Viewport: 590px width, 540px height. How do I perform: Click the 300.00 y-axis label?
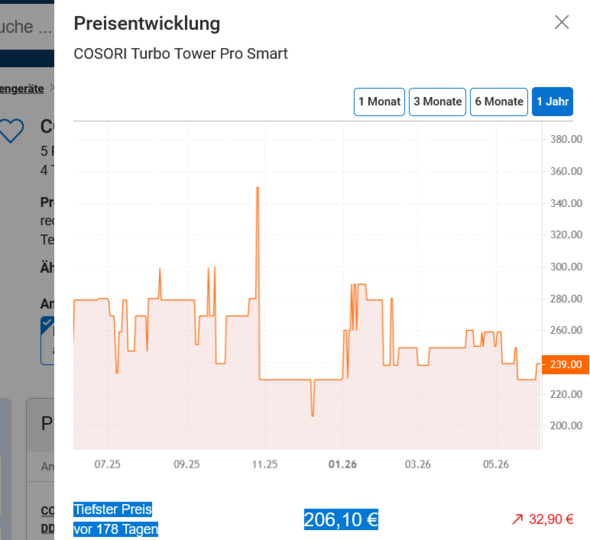click(x=566, y=267)
